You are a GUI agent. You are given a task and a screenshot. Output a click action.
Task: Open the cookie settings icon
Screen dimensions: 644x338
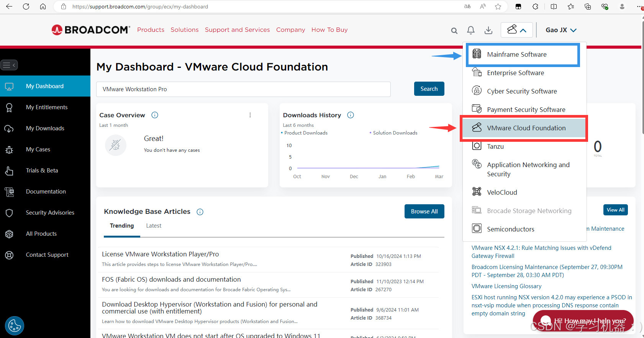click(x=15, y=326)
